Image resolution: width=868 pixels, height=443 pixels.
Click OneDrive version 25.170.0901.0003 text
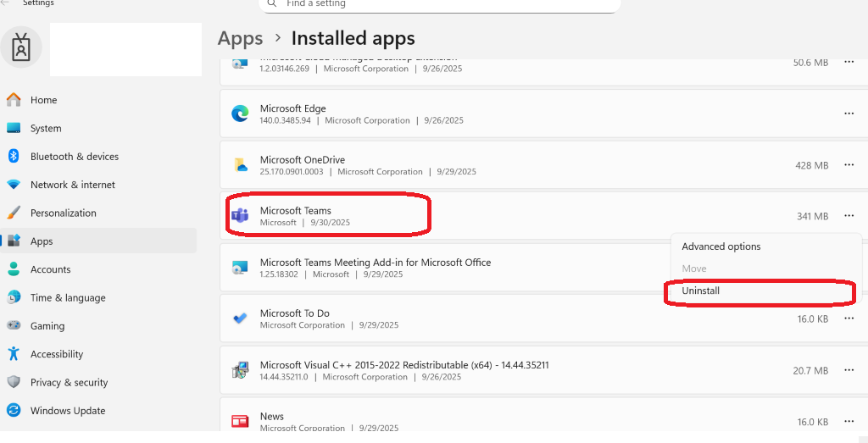pos(292,172)
